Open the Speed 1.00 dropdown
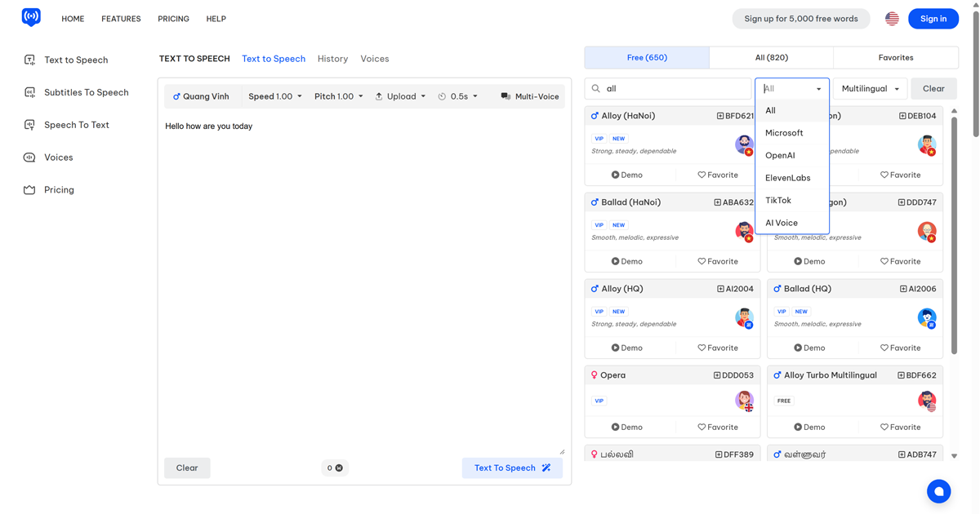The width and height of the screenshot is (980, 514). (275, 96)
